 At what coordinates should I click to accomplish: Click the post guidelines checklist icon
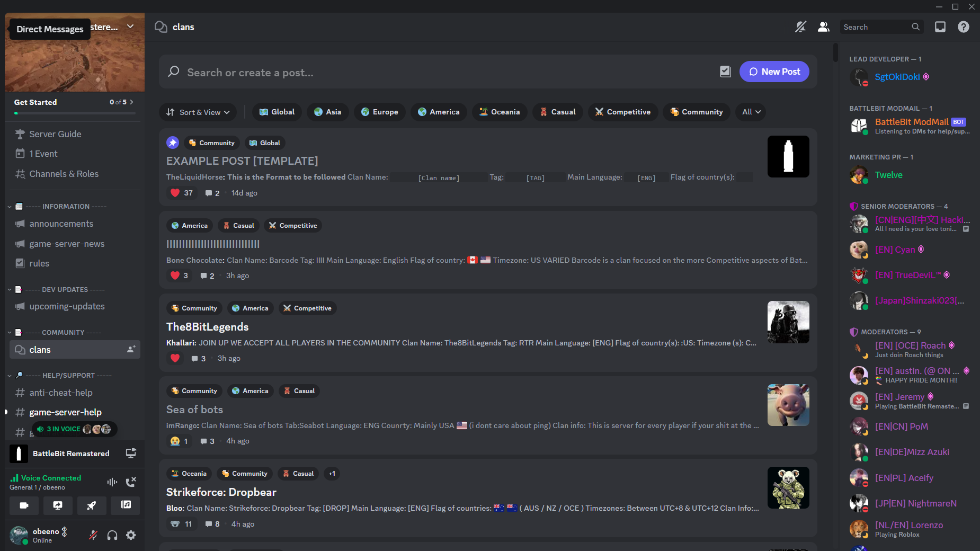pos(725,72)
